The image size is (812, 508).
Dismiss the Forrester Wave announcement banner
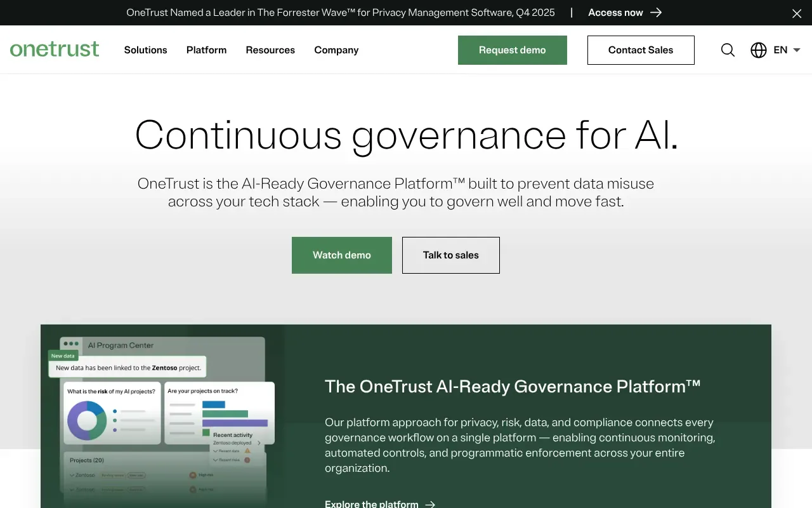tap(797, 13)
